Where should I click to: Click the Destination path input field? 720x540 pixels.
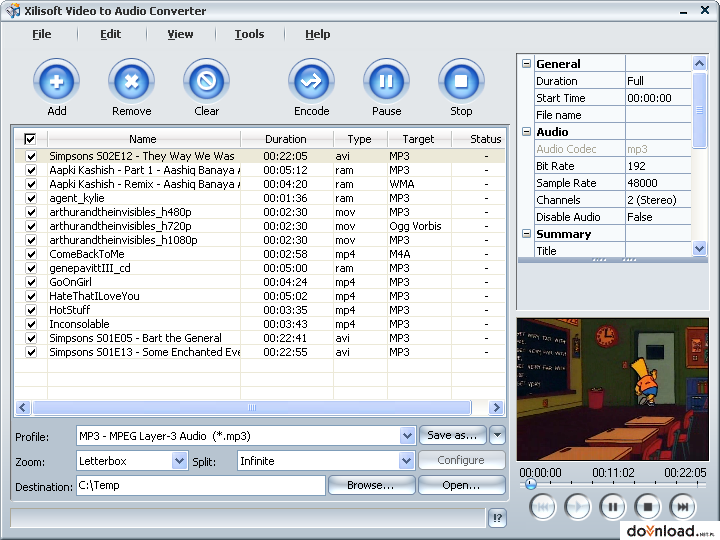(x=201, y=485)
